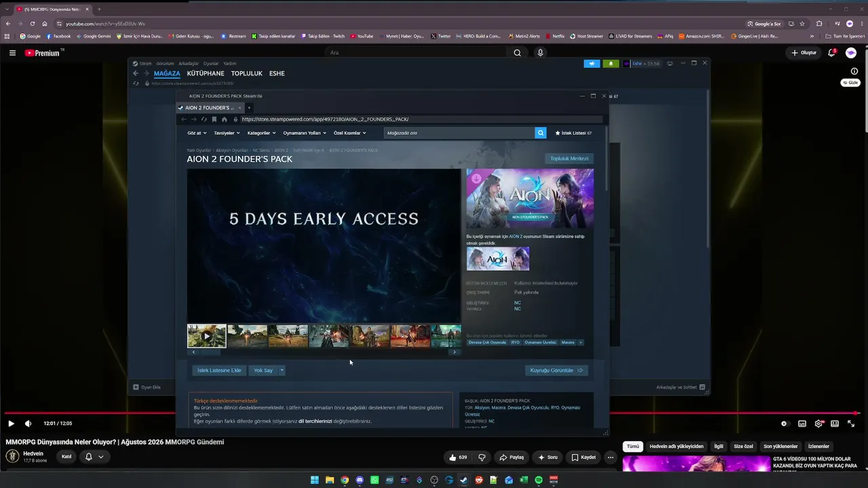Open a new Chrome tab
868x488 pixels.
click(x=99, y=9)
